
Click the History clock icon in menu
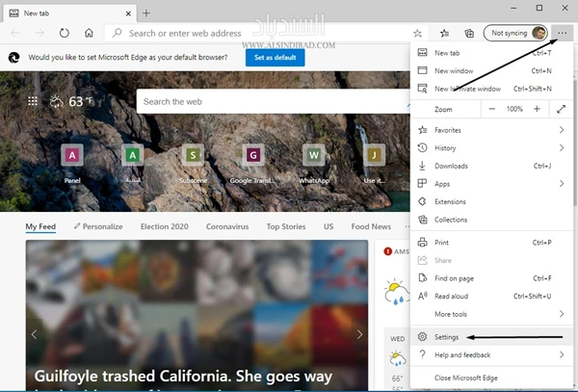[423, 147]
